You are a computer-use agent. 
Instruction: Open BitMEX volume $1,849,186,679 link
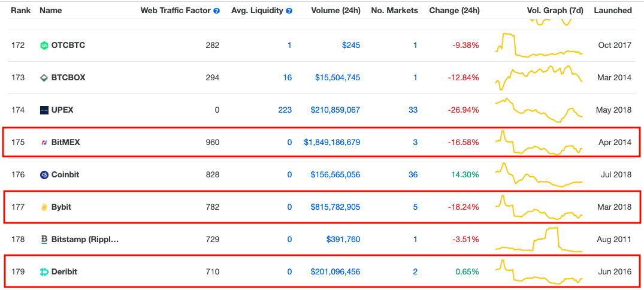[332, 143]
